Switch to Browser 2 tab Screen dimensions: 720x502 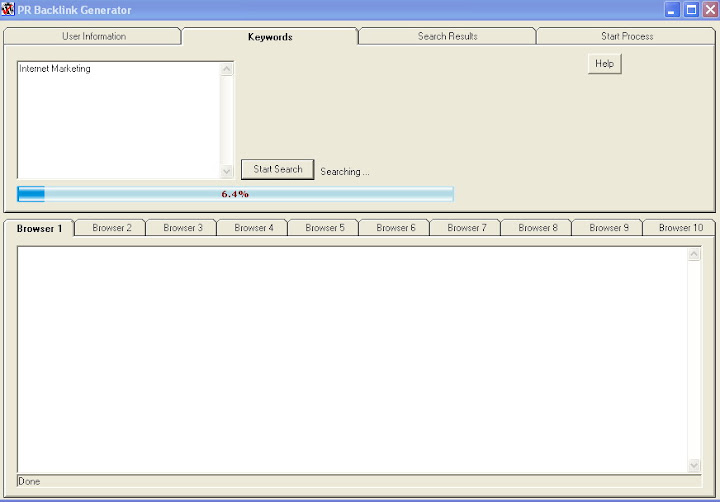click(111, 228)
